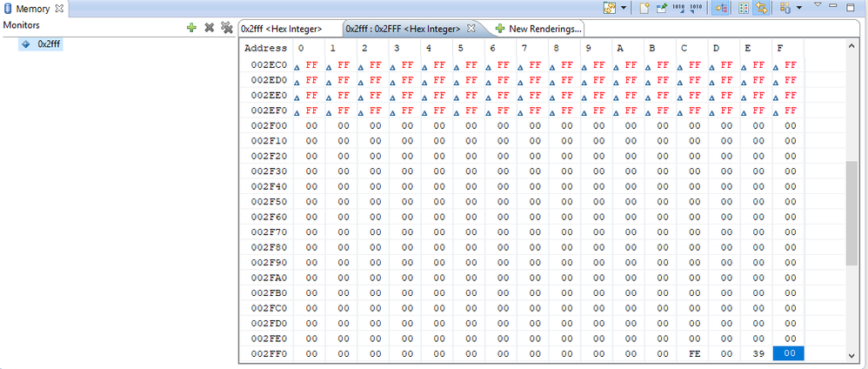Viewport: 868px width, 369px height.
Task: Select address row 002EC0
Action: click(269, 64)
